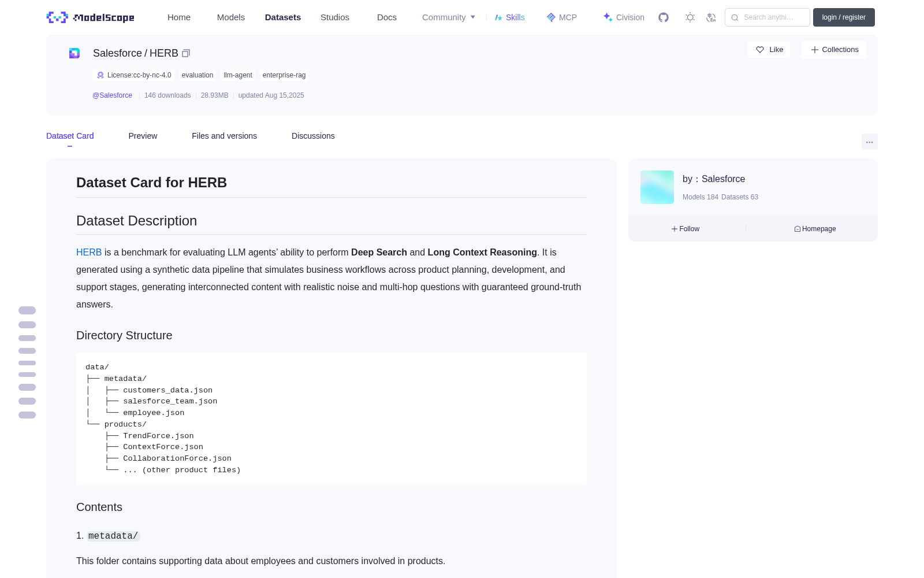924x578 pixels.
Task: Click the Dataset Description heading
Action: click(136, 221)
